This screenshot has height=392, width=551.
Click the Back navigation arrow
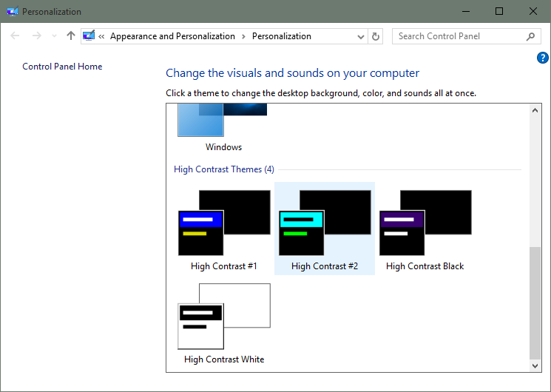15,36
